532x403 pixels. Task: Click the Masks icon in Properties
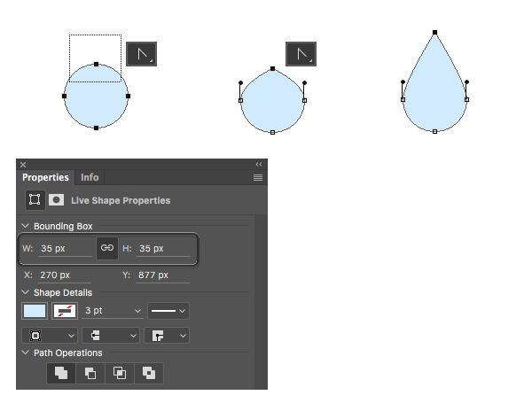[x=56, y=200]
